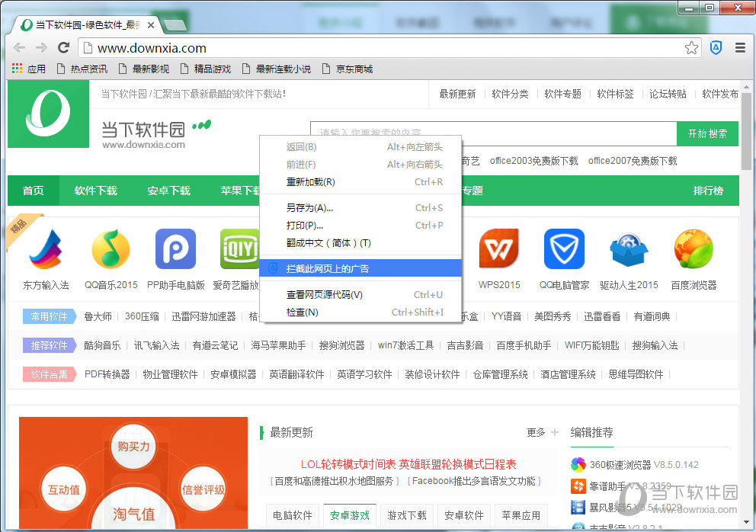Go to the 软件下载 navigation tab
756x532 pixels.
(96, 191)
